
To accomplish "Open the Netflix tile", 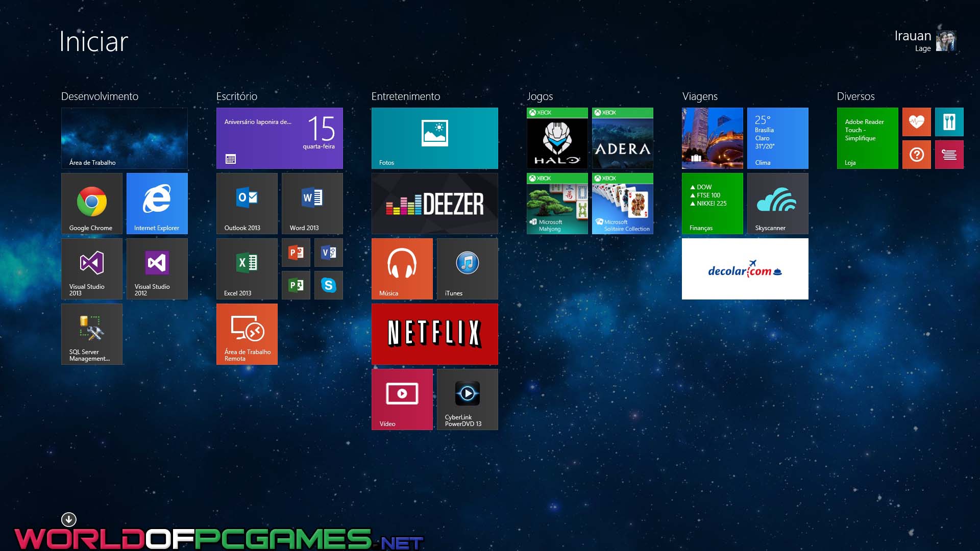I will (x=434, y=334).
